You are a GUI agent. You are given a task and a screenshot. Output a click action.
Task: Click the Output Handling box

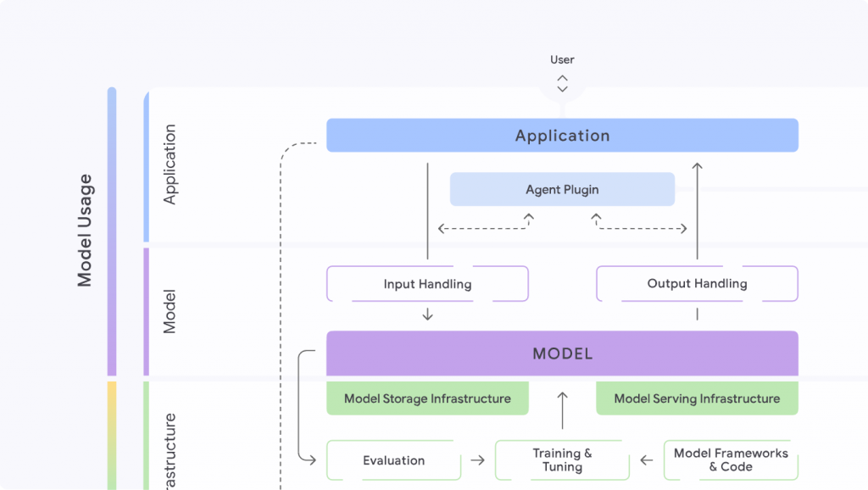pos(697,284)
